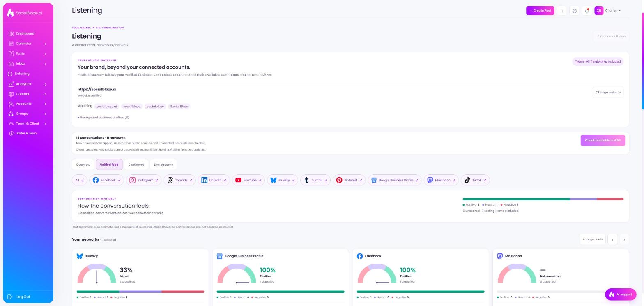Click the conversation sentiment summary bar

pyautogui.click(x=543, y=199)
